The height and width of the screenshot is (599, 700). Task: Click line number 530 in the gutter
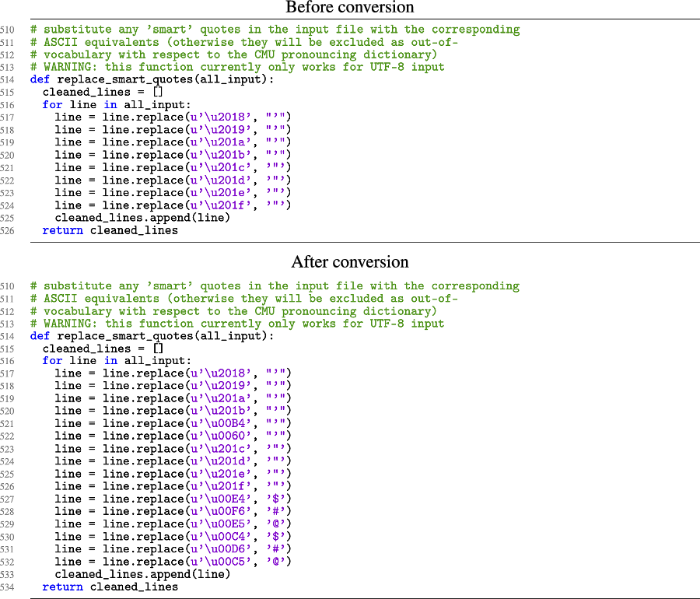pyautogui.click(x=9, y=537)
